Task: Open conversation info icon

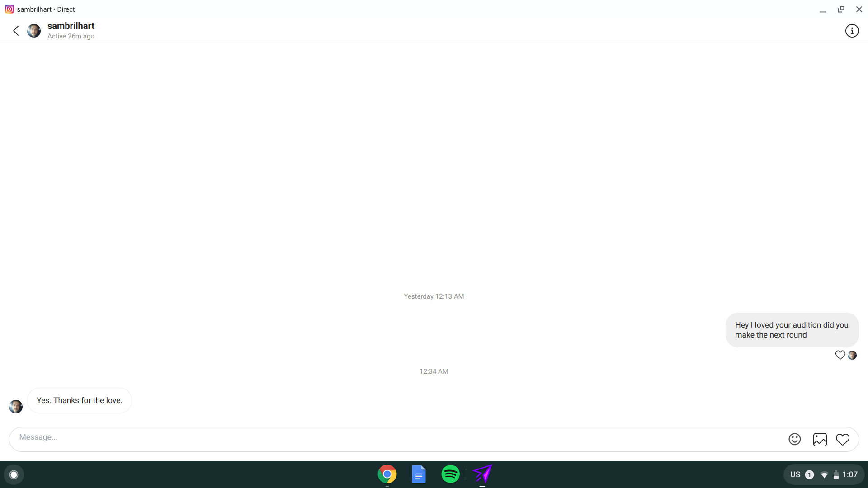Action: coord(852,31)
